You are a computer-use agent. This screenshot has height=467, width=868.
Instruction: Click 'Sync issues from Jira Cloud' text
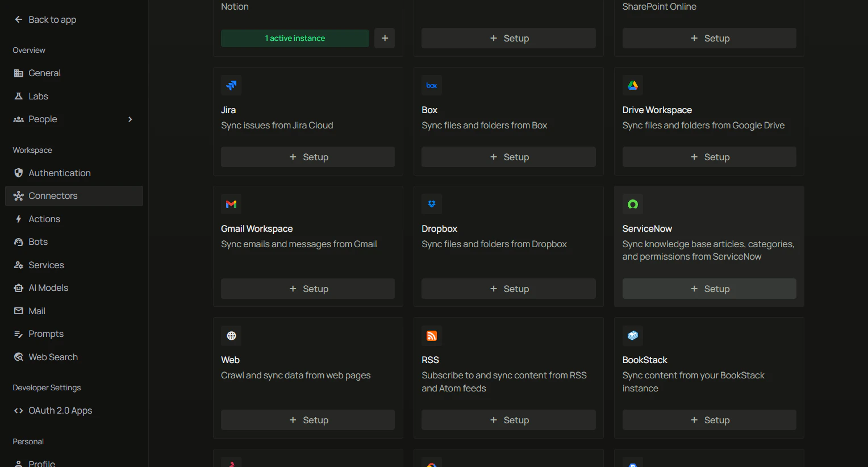[x=277, y=126]
